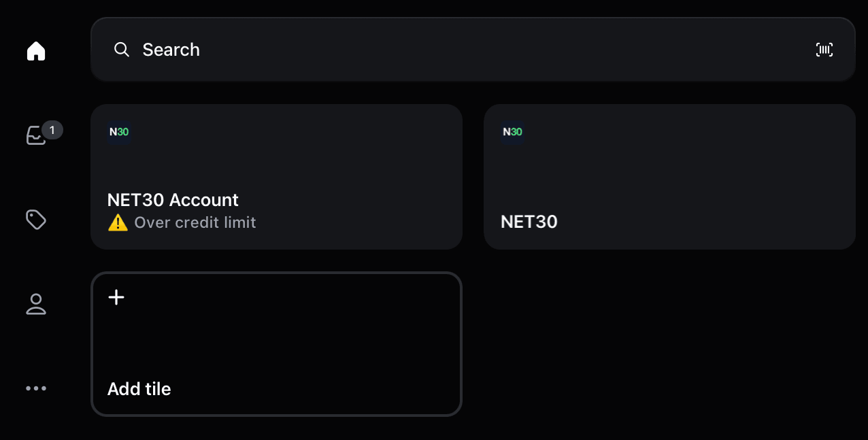
Task: Click the N30 badge on NET30 Account tile
Action: point(119,132)
